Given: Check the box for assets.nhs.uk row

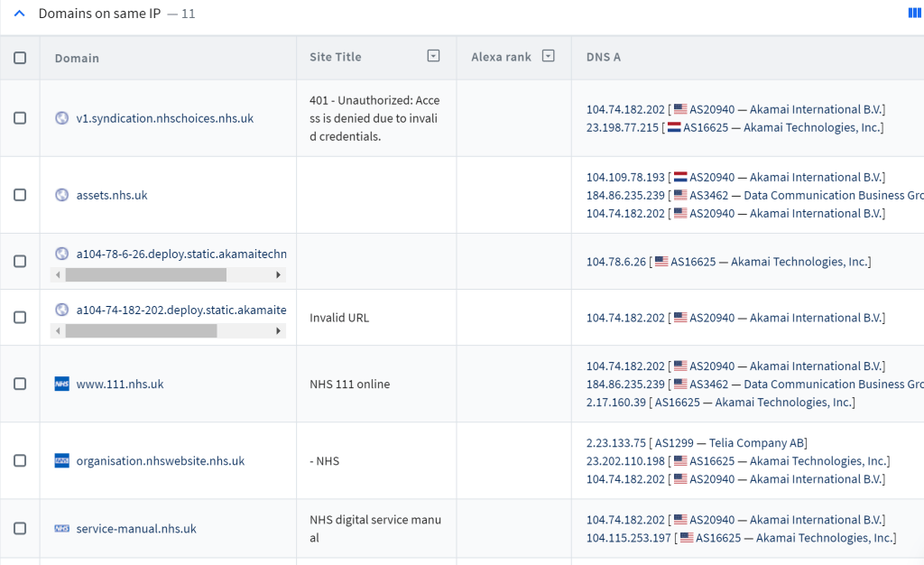Looking at the screenshot, I should (20, 195).
